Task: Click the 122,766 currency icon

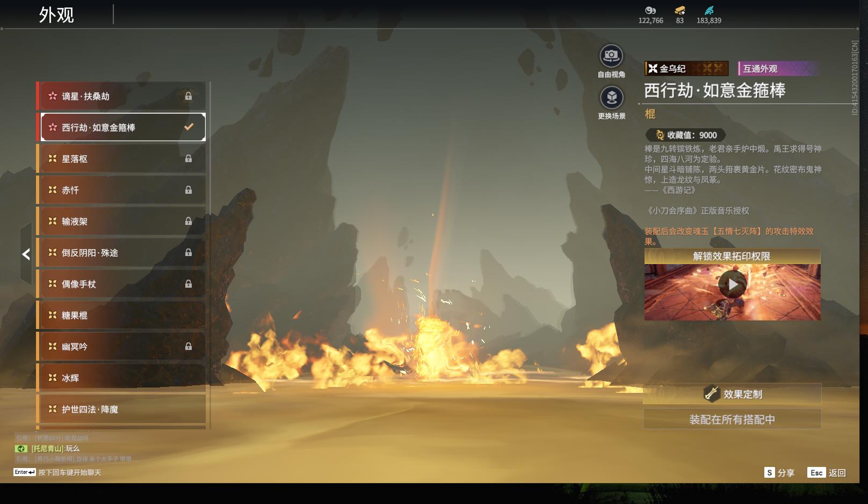Action: tap(650, 10)
